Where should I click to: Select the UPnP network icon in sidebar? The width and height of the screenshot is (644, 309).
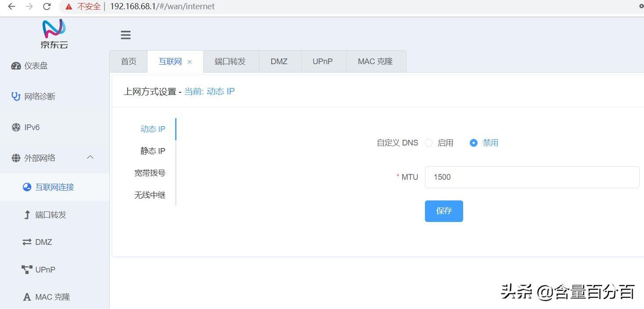point(27,269)
